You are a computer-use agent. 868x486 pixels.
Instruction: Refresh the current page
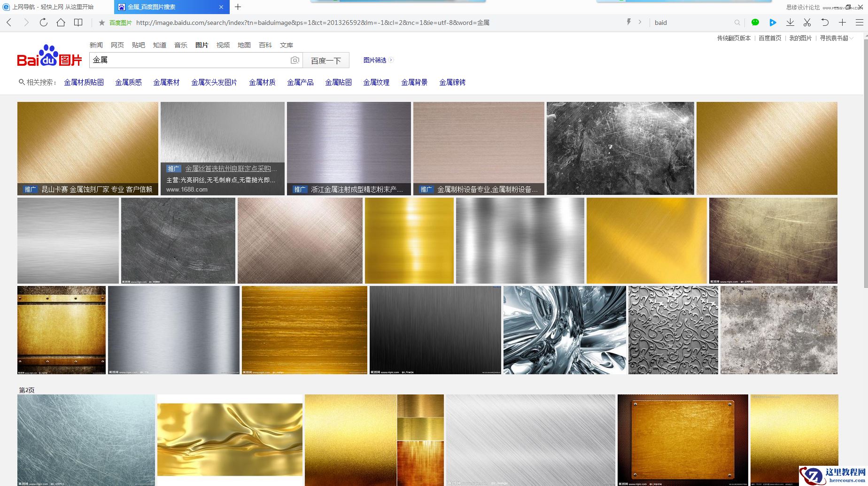click(x=43, y=22)
